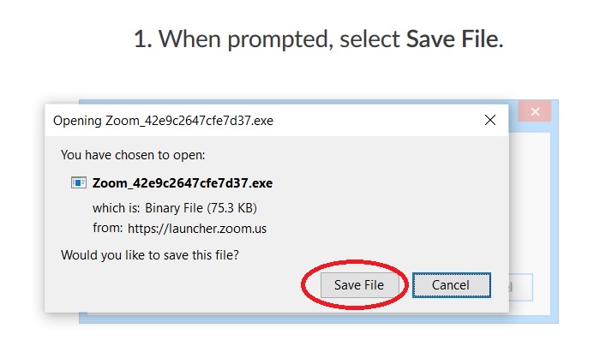
Task: Click the 'Binary File (75.3 KB)' text
Action: (x=201, y=208)
